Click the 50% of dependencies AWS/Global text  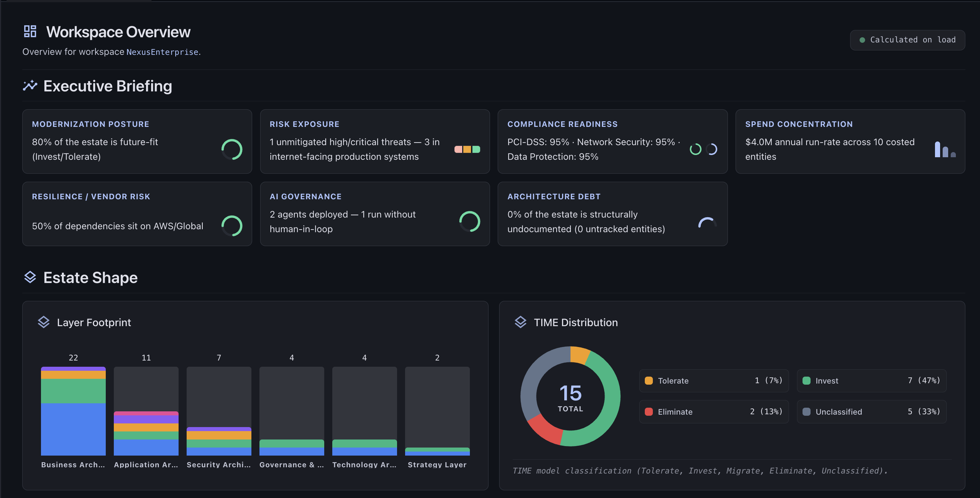click(117, 226)
